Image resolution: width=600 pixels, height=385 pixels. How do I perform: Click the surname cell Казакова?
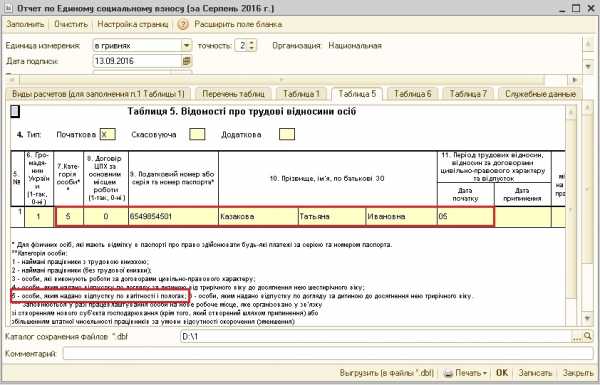258,217
